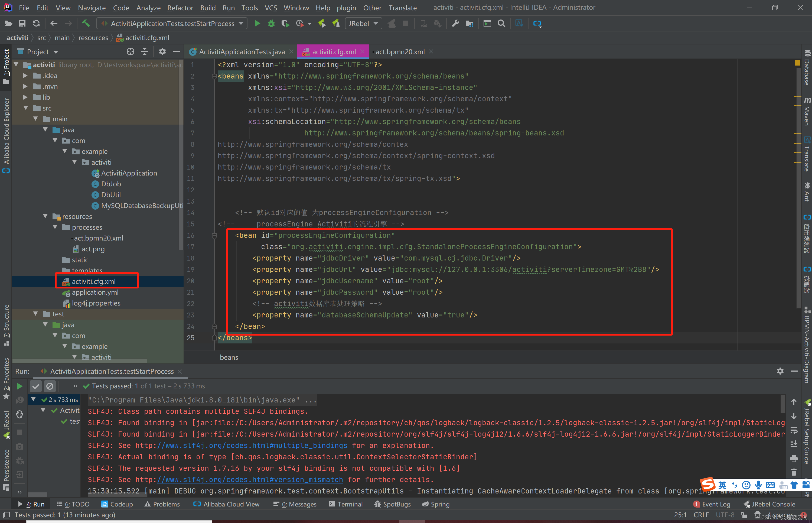Click the soft-wrap icon in run console
812x523 pixels.
(794, 430)
